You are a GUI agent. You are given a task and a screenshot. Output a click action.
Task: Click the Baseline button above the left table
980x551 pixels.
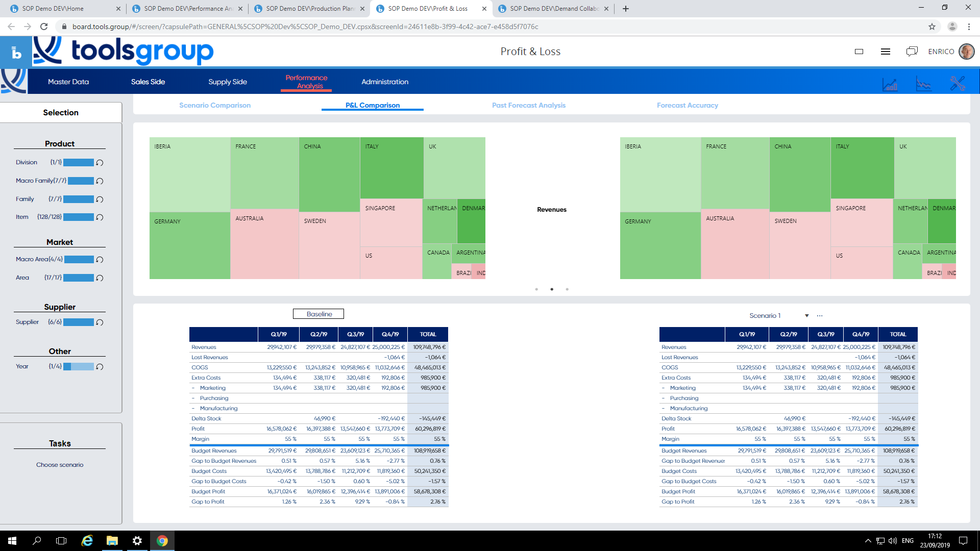coord(318,313)
